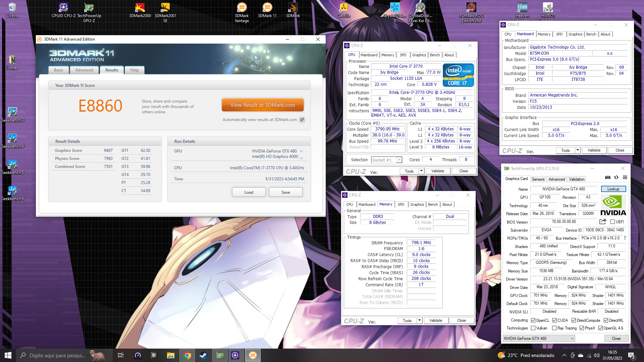Click the Lookup button in GPU-Z
The image size is (644, 362).
613,189
